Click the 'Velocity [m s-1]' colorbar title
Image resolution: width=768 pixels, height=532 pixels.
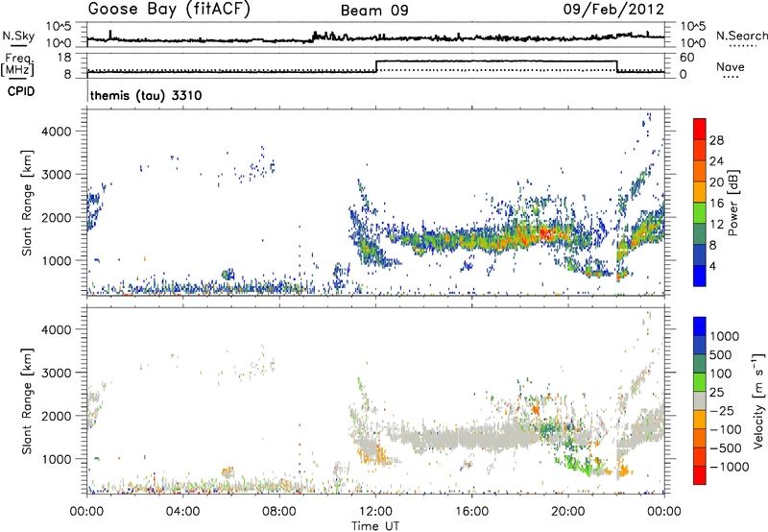coord(757,400)
